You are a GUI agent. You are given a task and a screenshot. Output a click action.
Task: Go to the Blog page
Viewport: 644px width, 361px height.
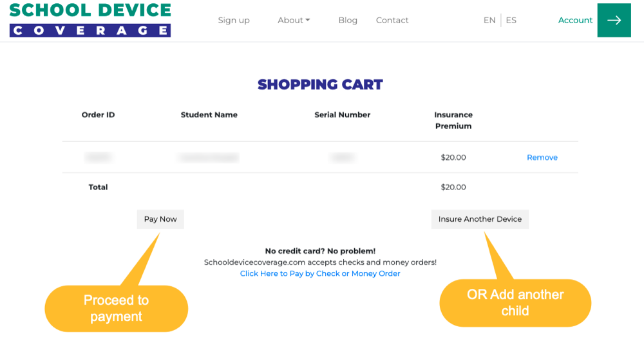tap(348, 20)
